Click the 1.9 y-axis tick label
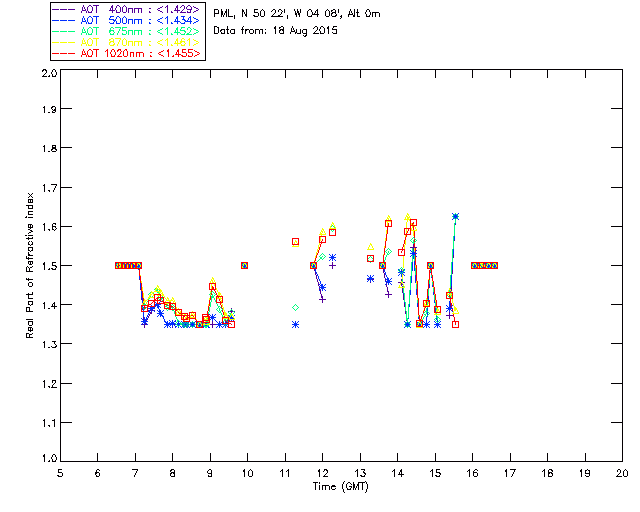Image resolution: width=640 pixels, height=512 pixels. click(49, 109)
